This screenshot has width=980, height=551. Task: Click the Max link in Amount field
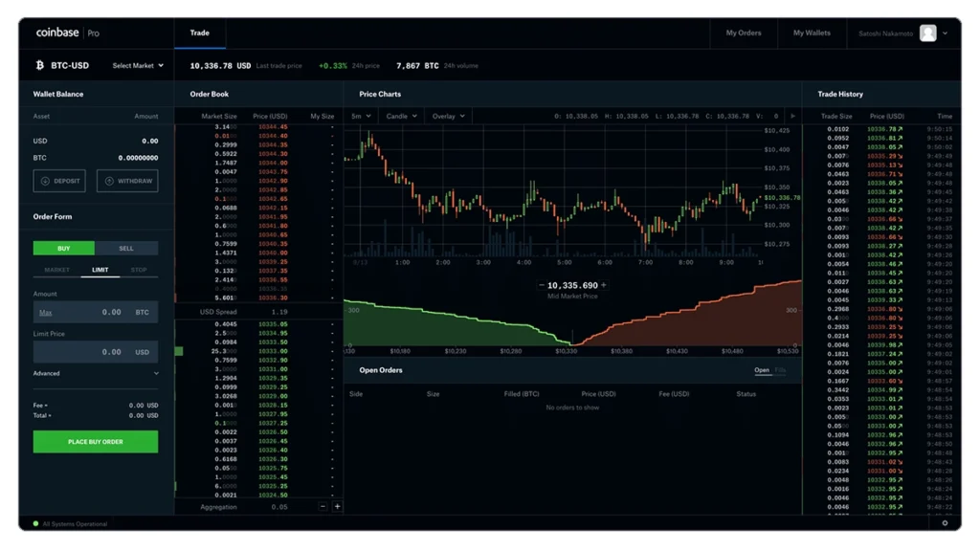click(x=45, y=313)
